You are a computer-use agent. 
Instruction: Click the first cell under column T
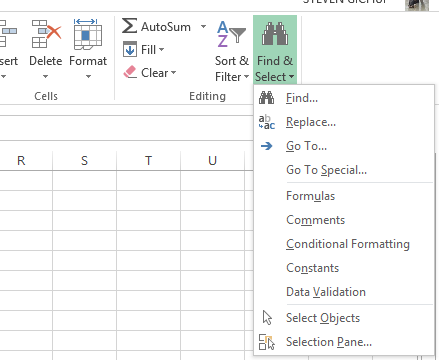click(x=148, y=181)
